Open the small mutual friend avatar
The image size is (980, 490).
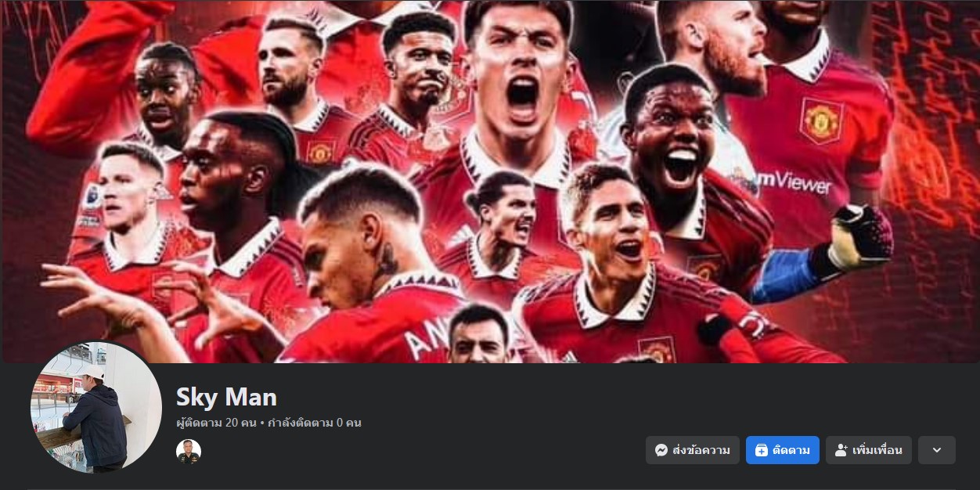point(189,452)
